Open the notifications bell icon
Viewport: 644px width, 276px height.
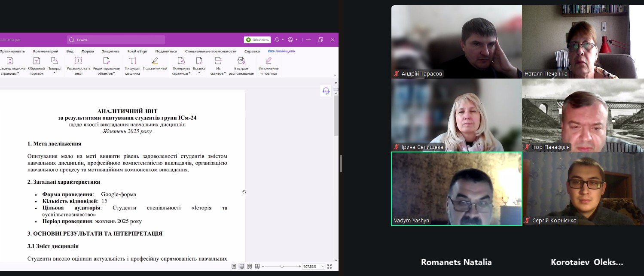tap(277, 40)
